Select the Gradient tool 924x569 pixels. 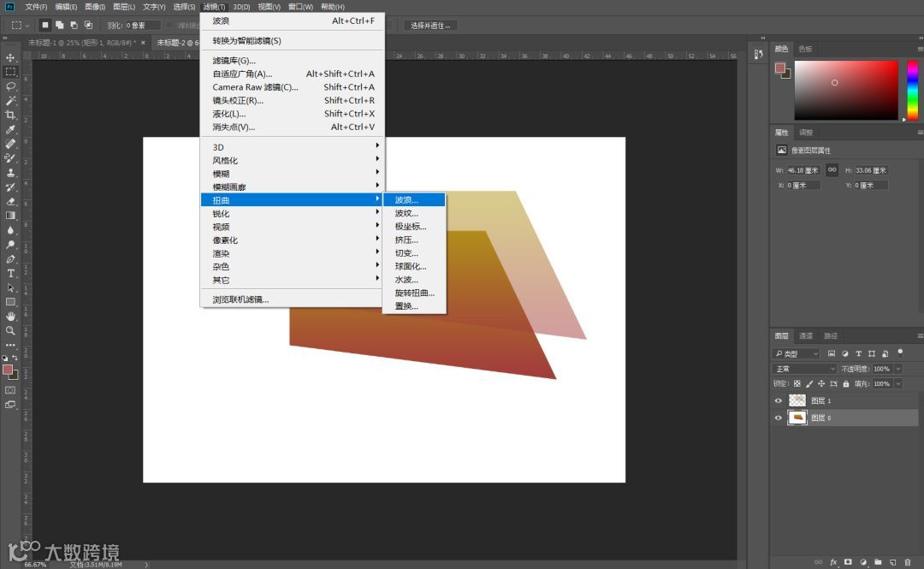click(10, 216)
